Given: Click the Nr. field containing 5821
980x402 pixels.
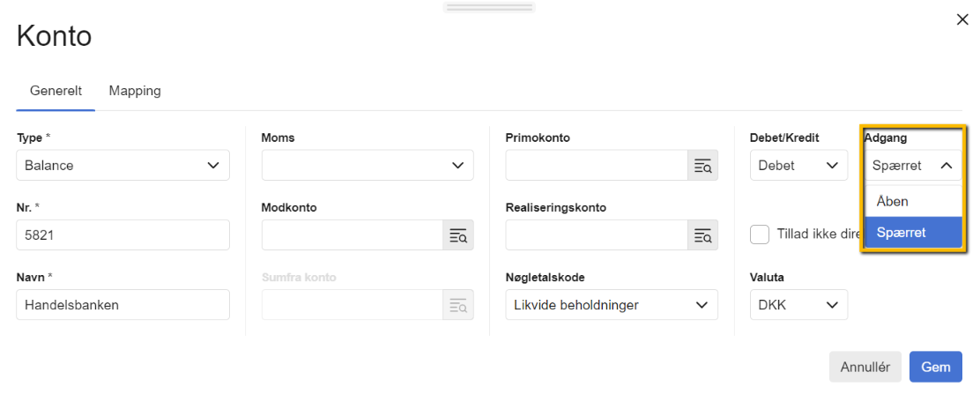Looking at the screenshot, I should pos(122,235).
